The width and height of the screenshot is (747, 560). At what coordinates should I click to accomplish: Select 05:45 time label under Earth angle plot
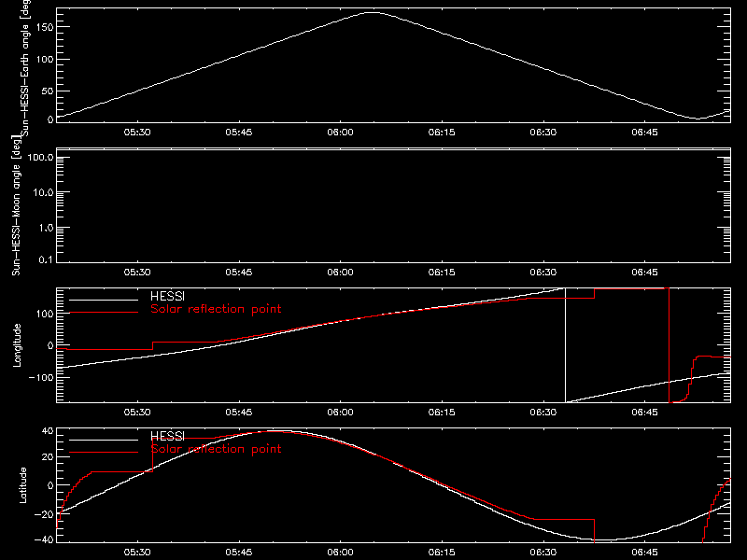(239, 133)
